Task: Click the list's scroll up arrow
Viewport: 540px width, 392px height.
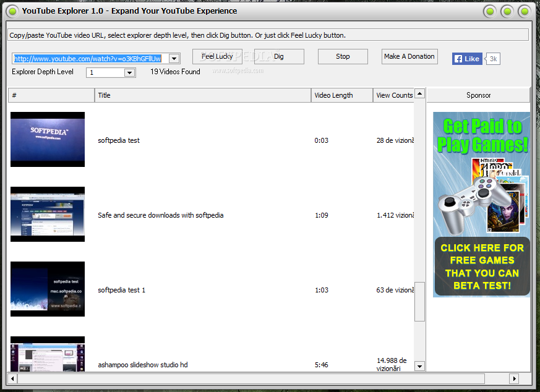Action: point(419,93)
